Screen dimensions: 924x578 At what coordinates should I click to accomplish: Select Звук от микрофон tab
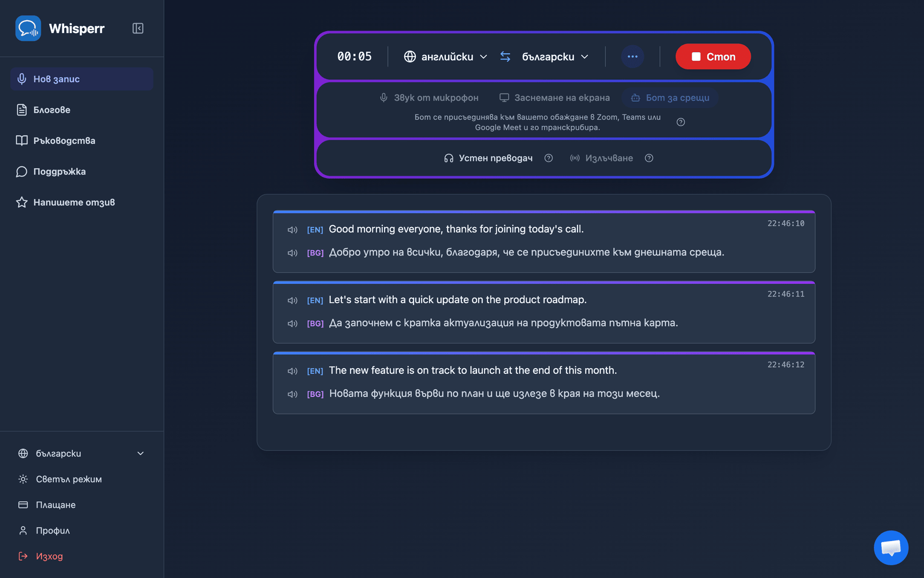[x=429, y=98]
